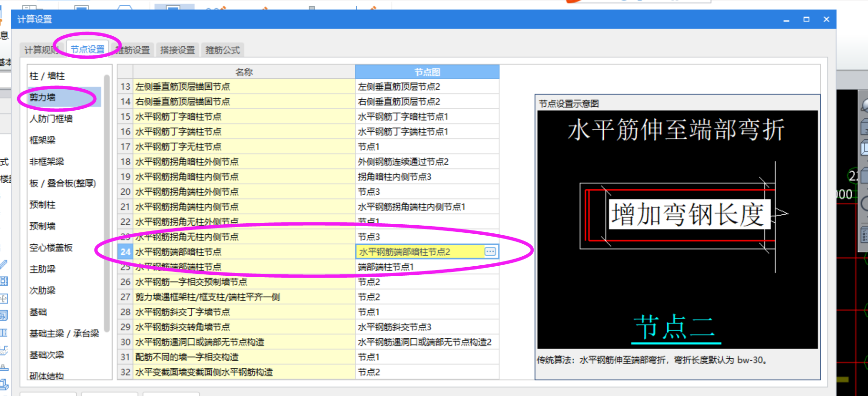Open the 箍筋设置 tab

(x=133, y=50)
